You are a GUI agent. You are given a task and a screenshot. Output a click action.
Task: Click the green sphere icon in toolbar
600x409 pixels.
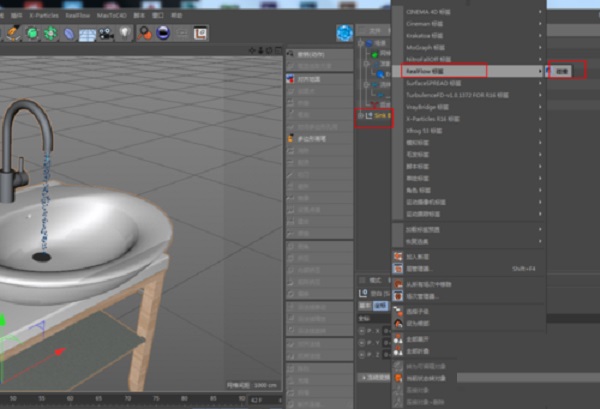coord(33,34)
